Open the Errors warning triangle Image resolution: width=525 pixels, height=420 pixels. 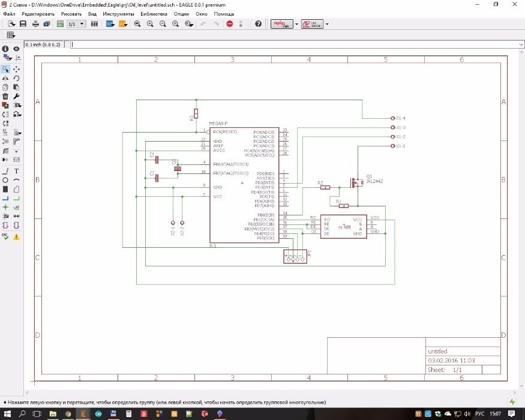tap(16, 237)
